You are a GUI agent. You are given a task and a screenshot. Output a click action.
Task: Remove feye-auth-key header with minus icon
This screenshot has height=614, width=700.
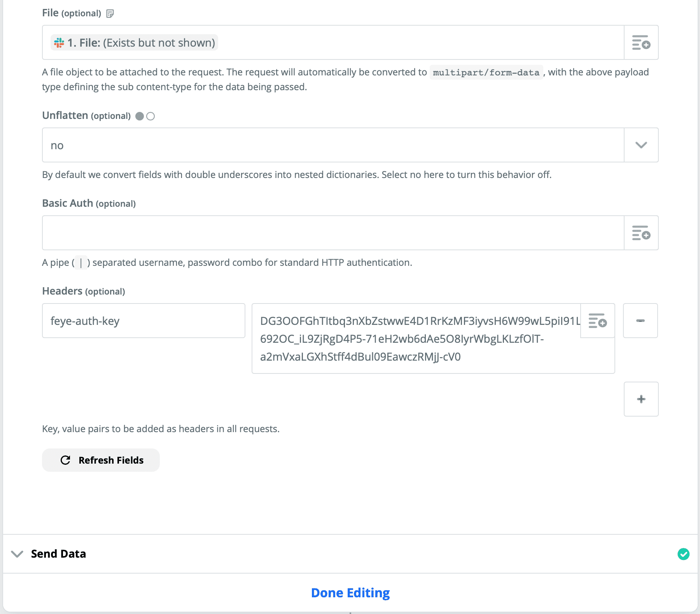coord(640,320)
